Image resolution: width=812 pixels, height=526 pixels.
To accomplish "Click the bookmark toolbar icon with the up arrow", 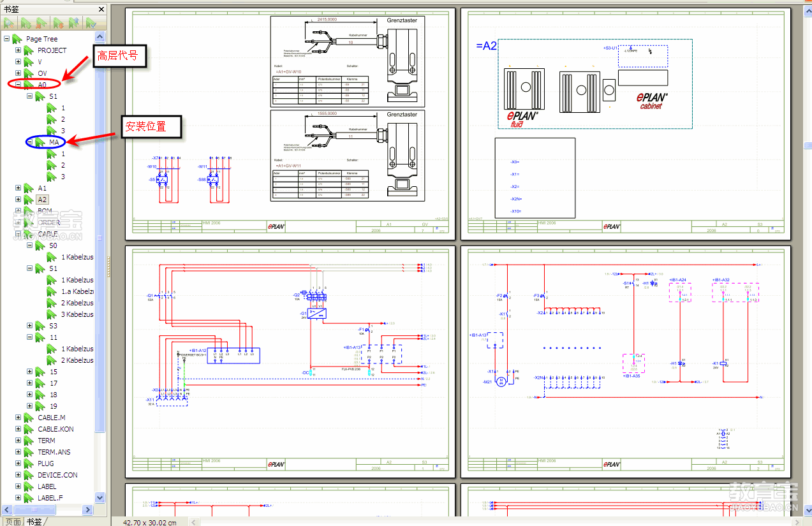I will (75, 23).
